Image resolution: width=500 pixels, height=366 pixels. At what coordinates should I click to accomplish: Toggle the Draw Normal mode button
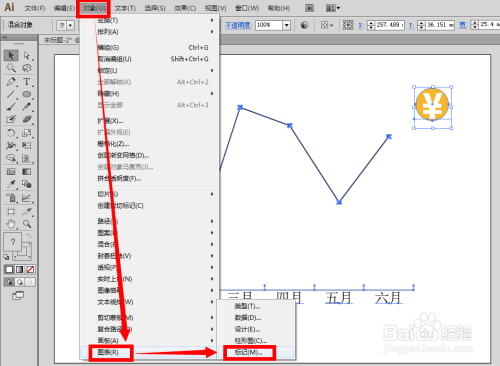[9, 282]
